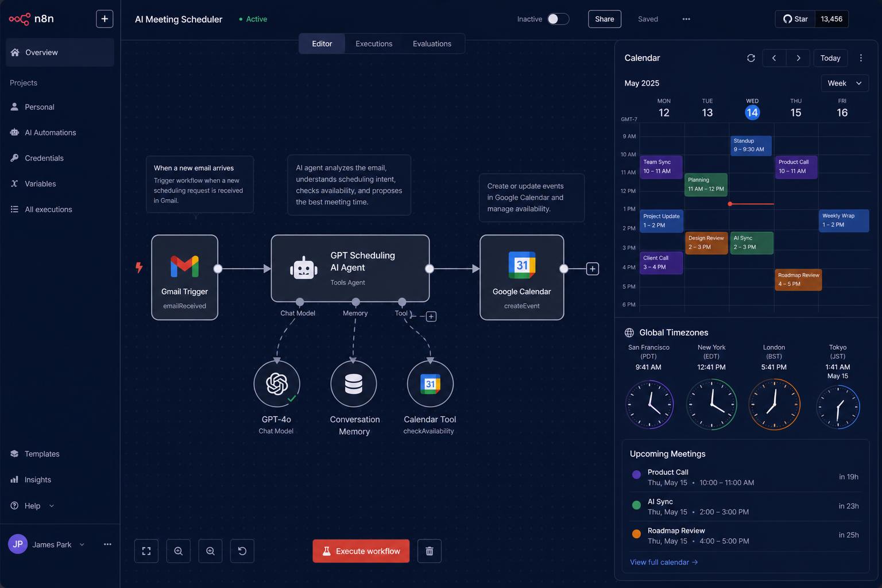The image size is (882, 588).
Task: Open the Team Sync calendar event
Action: pyautogui.click(x=661, y=167)
